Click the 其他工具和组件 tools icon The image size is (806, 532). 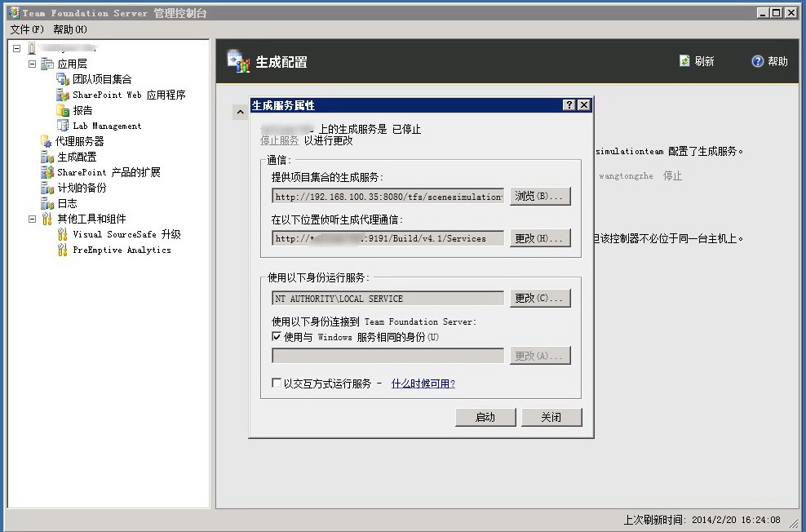point(46,219)
